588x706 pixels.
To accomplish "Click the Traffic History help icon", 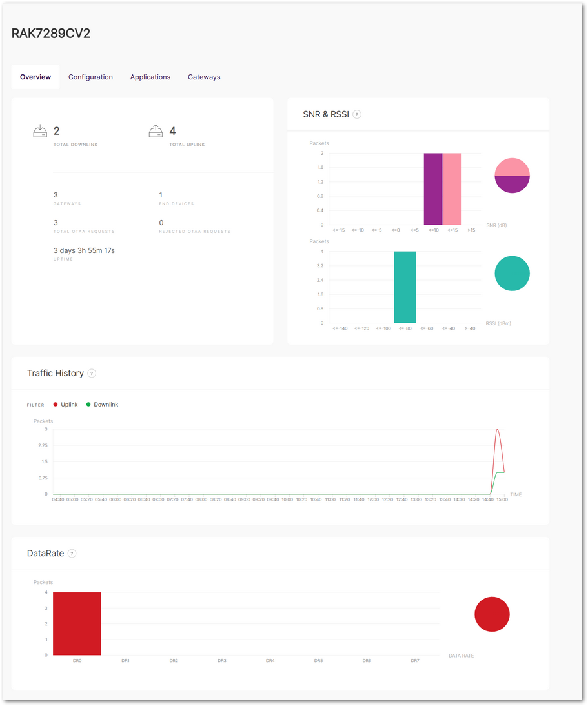I will [x=92, y=373].
